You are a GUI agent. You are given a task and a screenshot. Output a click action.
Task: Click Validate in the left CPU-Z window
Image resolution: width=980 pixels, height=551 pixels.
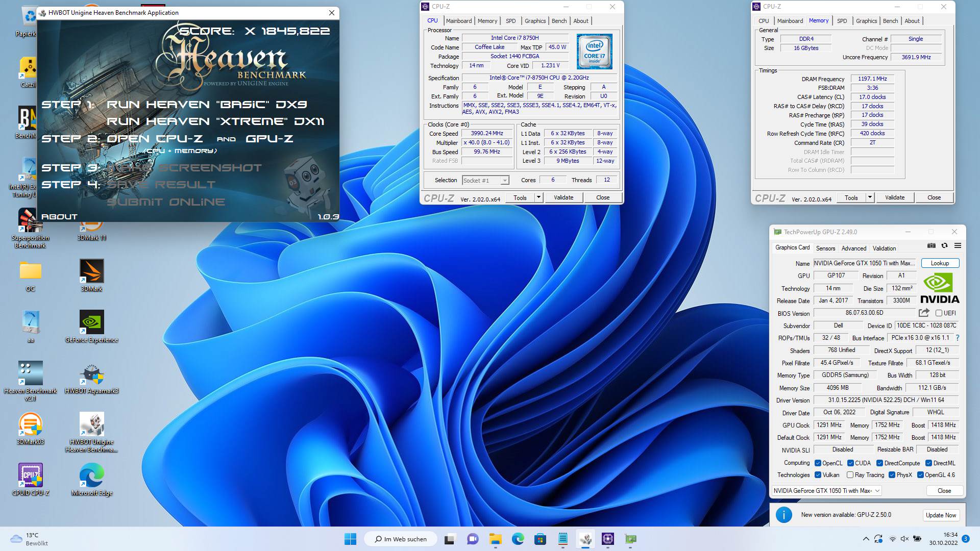coord(563,197)
